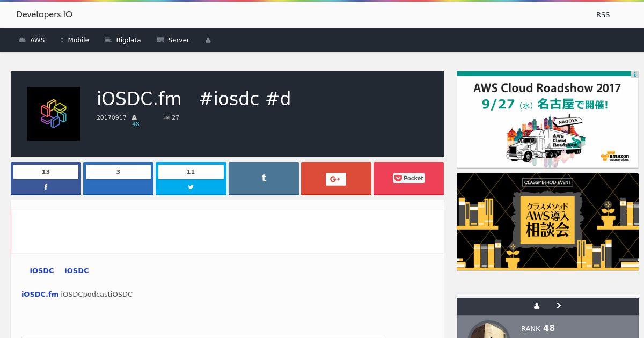Click the cloud icon beside AWS
This screenshot has width=644, height=338.
pos(22,40)
